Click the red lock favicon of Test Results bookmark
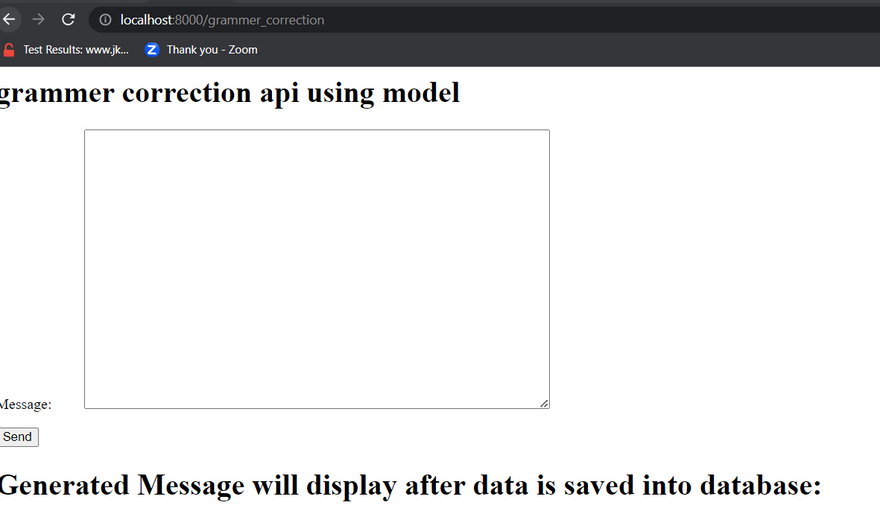 [x=9, y=49]
